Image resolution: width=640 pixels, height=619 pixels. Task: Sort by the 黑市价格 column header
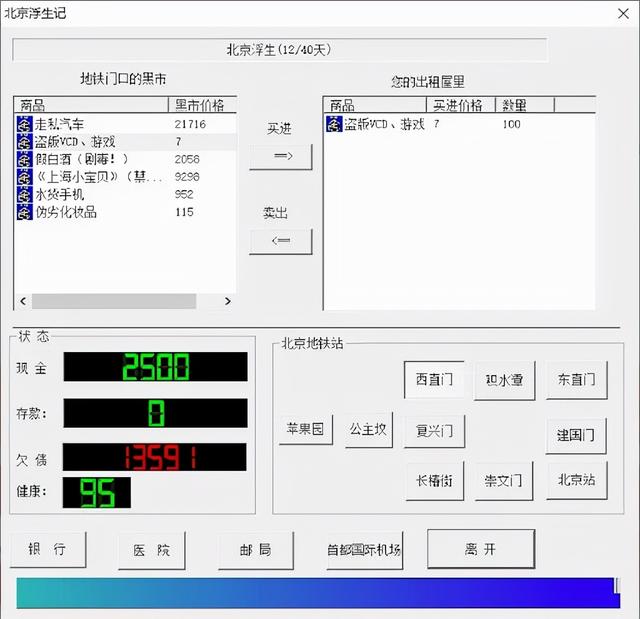201,105
